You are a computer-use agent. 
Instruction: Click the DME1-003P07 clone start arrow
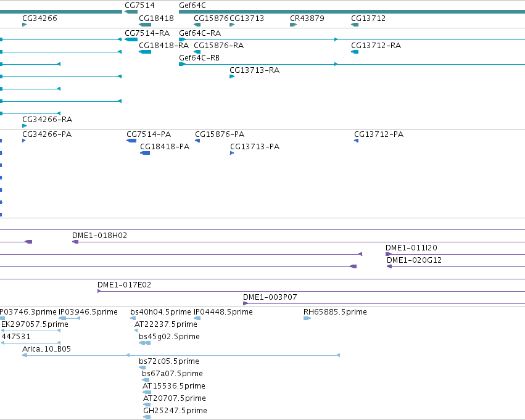coord(246,303)
